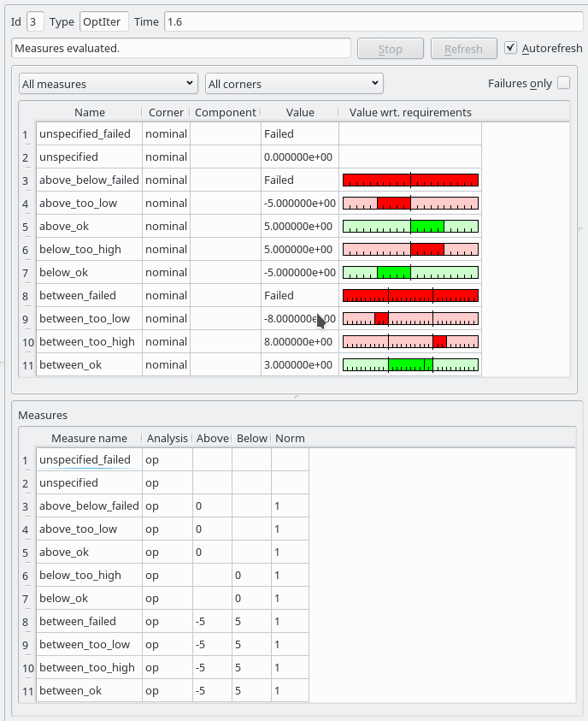
Task: Toggle the Autorefresh checkbox
Action: [511, 49]
